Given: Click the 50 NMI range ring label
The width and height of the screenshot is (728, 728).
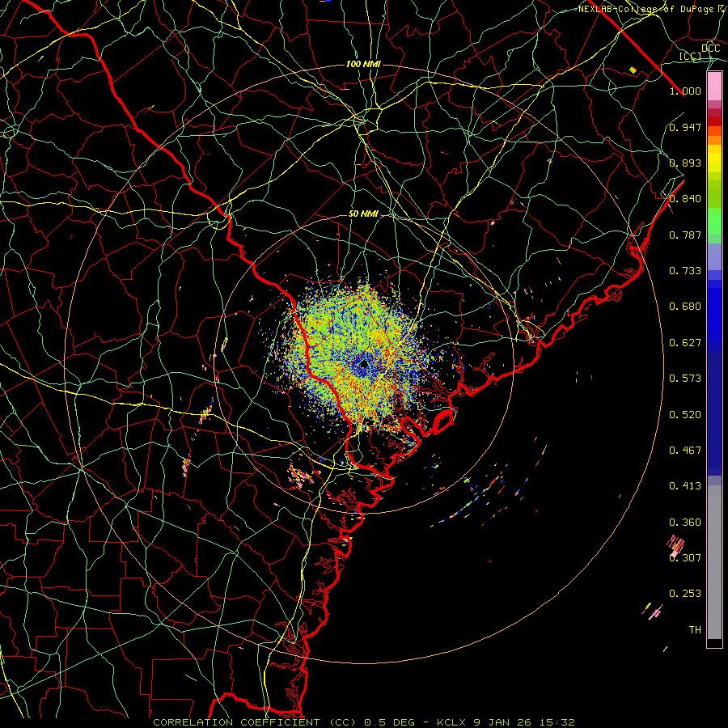Looking at the screenshot, I should coord(363,214).
